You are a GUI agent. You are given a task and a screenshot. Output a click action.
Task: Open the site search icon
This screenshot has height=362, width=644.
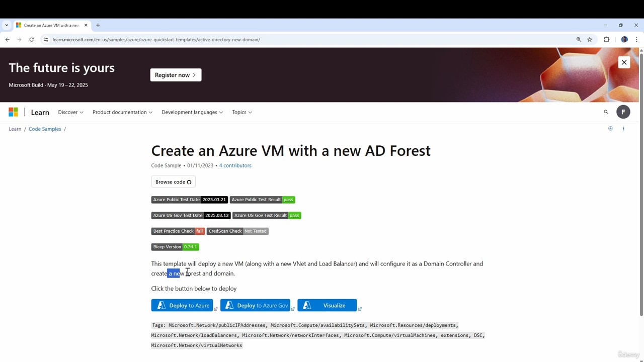point(606,112)
